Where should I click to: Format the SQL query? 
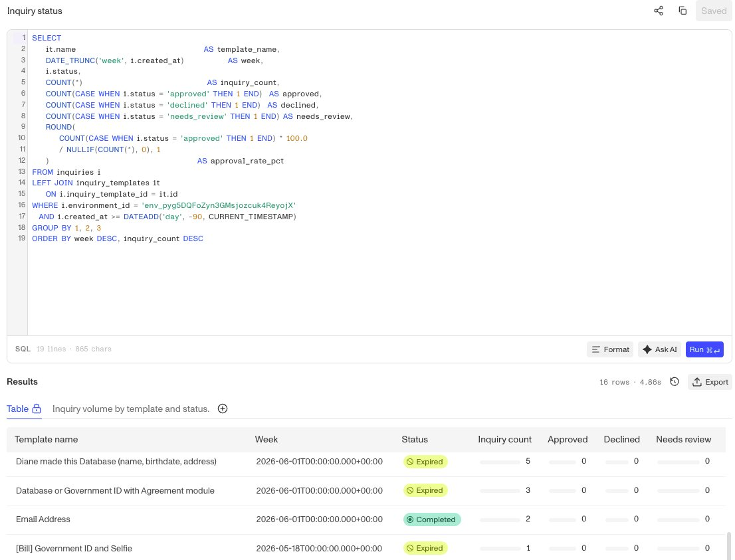[x=610, y=349]
